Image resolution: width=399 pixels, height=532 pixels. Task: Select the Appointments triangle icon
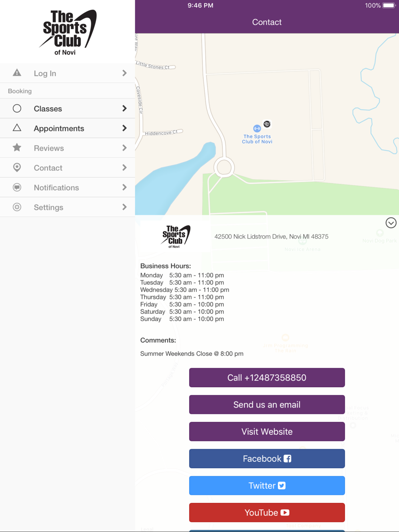pos(17,128)
